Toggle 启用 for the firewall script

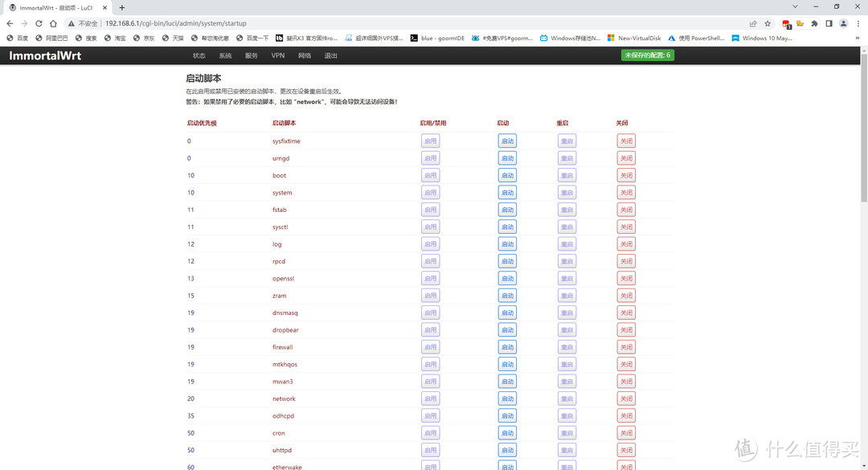tap(430, 347)
